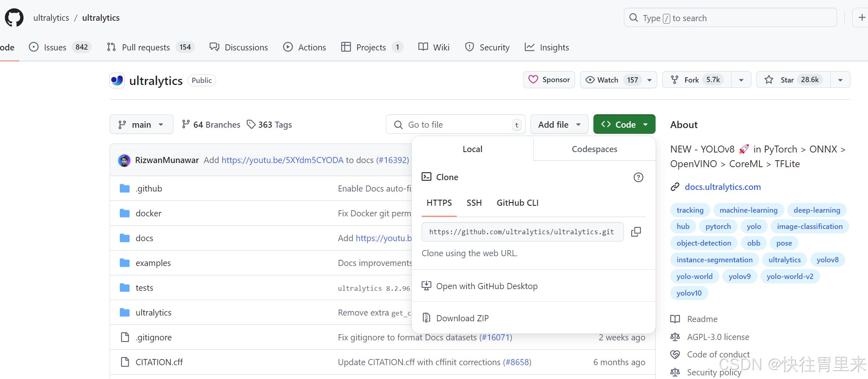Open the Actions tab

coord(305,47)
